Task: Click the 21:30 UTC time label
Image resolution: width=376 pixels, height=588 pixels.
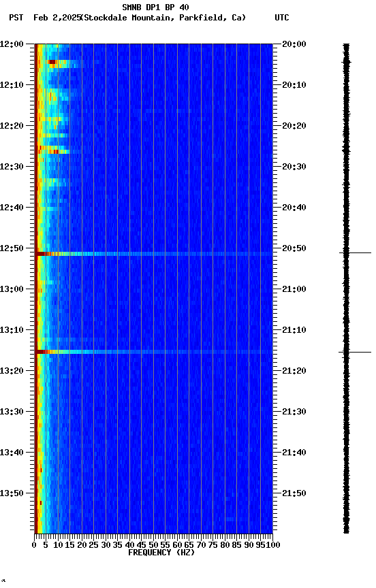Action: coord(294,412)
